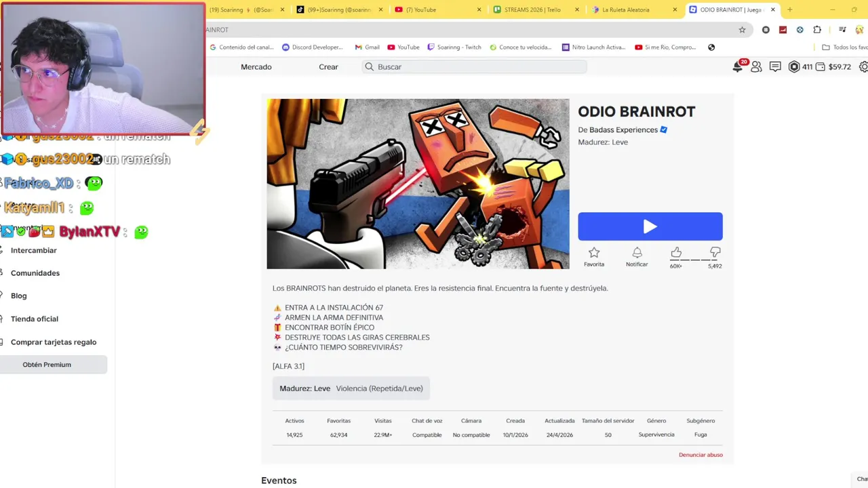Click the red chart extension icon
Viewport: 868px width, 488px height.
(x=783, y=30)
